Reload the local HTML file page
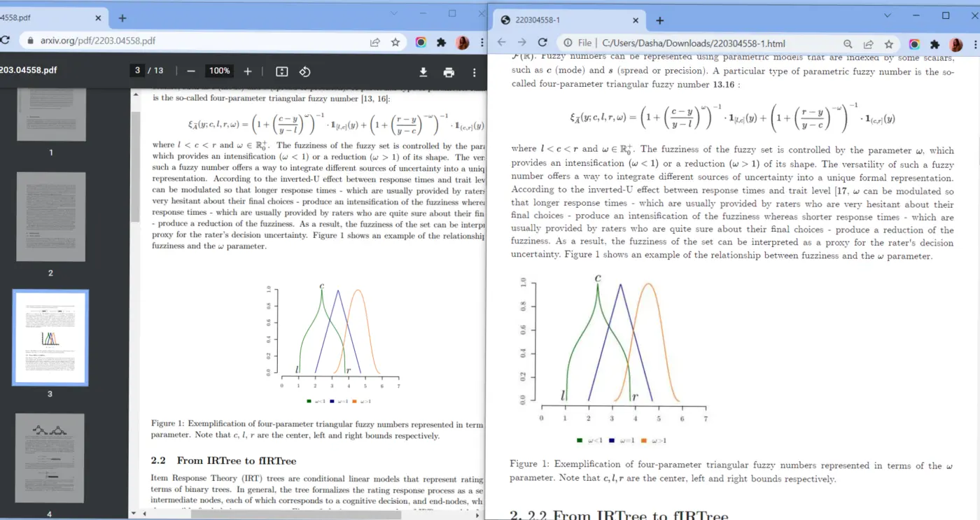Image resolution: width=980 pixels, height=520 pixels. 542,43
